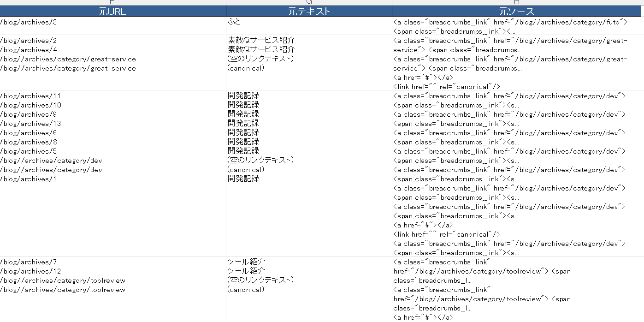This screenshot has width=644, height=322.
Task: Select URL cell starting with /blog/archives/7
Action: point(112,289)
